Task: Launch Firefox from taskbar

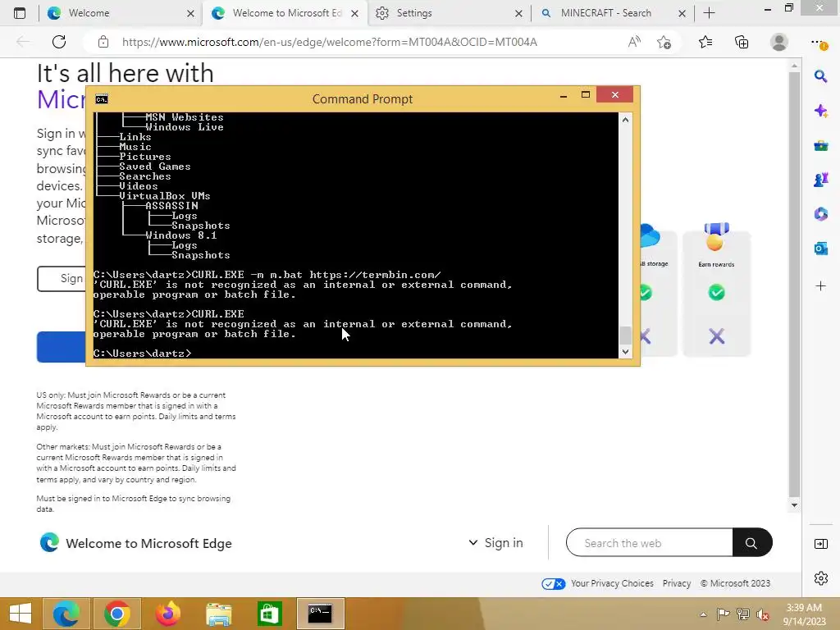Action: (167, 614)
